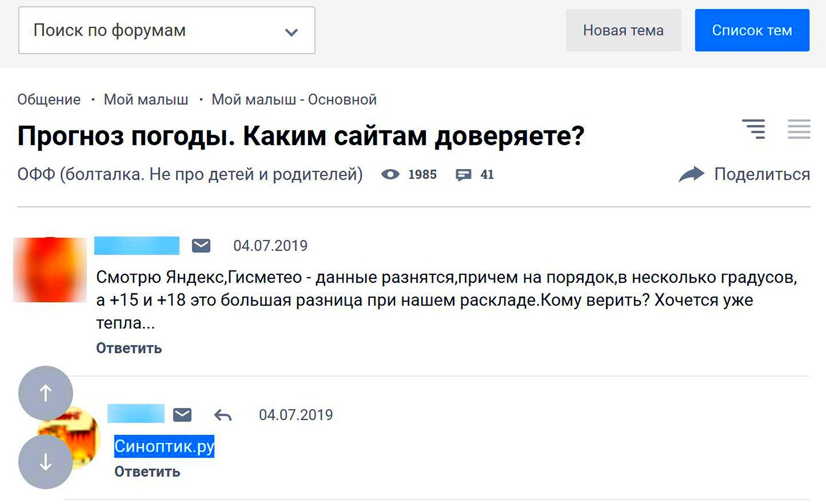Click envelope icon beside first post author

(201, 246)
